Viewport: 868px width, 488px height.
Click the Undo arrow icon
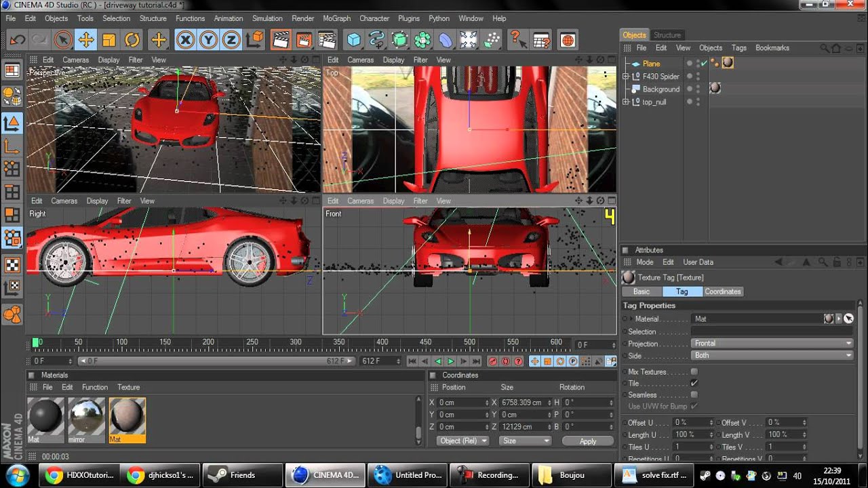point(18,40)
